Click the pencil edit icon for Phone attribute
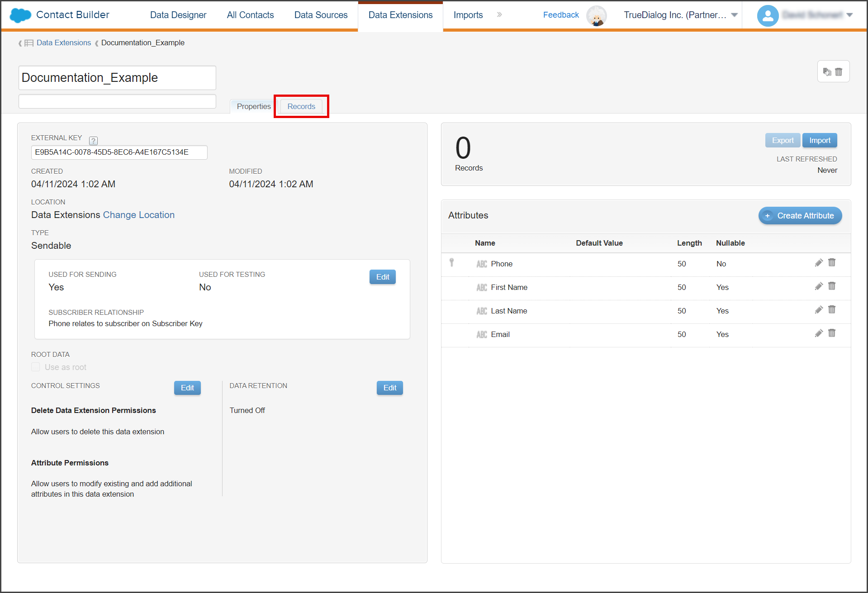The height and width of the screenshot is (593, 868). 819,263
